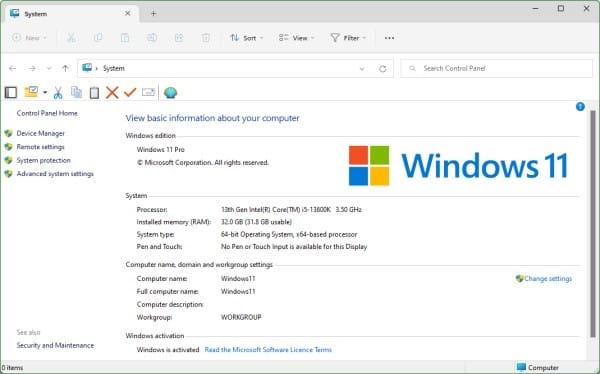Image resolution: width=600 pixels, height=374 pixels.
Task: Click the 64-bit Operating System text
Action: pos(289,234)
